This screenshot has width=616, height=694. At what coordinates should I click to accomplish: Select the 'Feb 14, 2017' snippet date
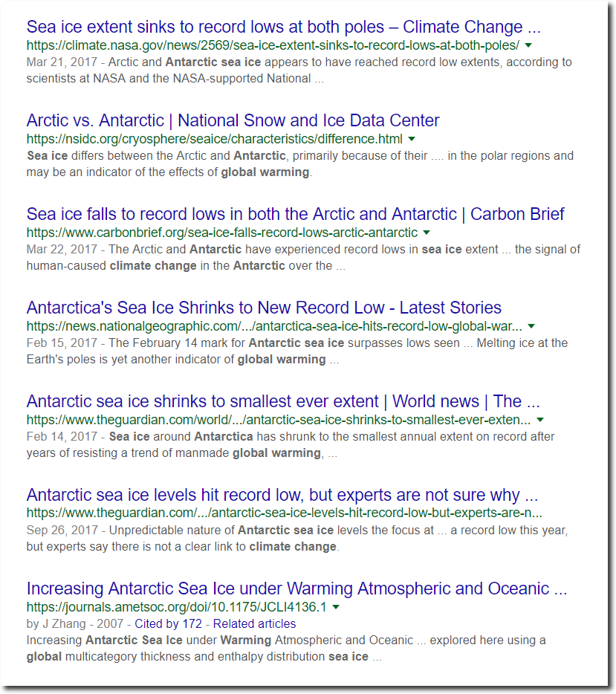point(62,436)
